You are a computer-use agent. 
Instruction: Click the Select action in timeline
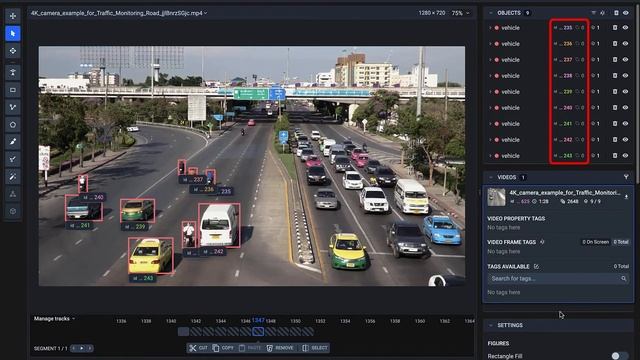click(315, 348)
